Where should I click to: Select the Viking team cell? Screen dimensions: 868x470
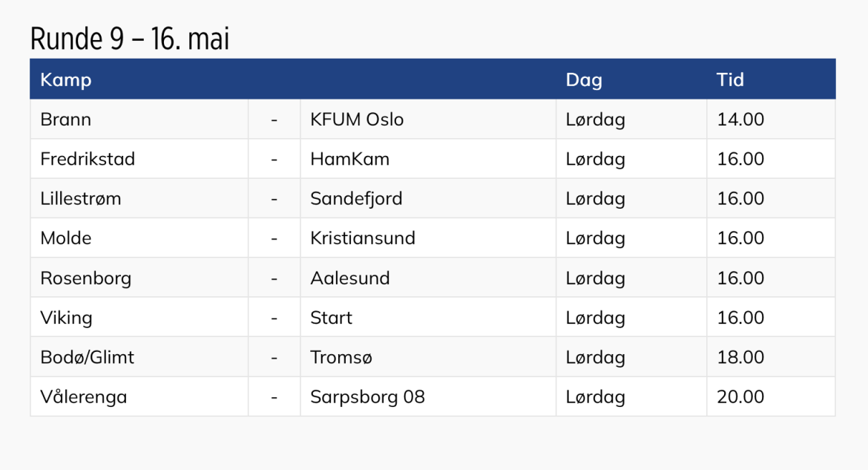click(66, 318)
